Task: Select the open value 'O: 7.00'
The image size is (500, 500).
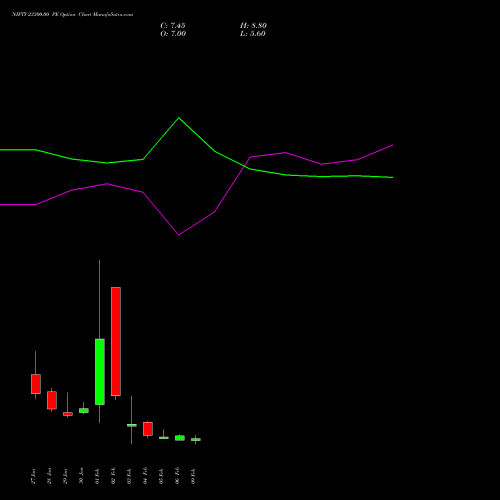Action: [x=173, y=34]
